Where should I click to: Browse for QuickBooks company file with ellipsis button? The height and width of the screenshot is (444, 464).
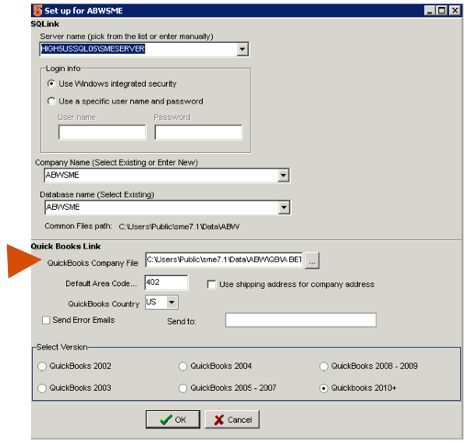point(312,260)
